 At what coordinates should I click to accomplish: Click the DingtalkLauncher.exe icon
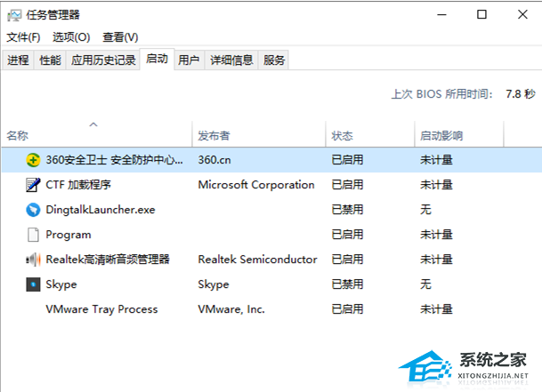(33, 210)
